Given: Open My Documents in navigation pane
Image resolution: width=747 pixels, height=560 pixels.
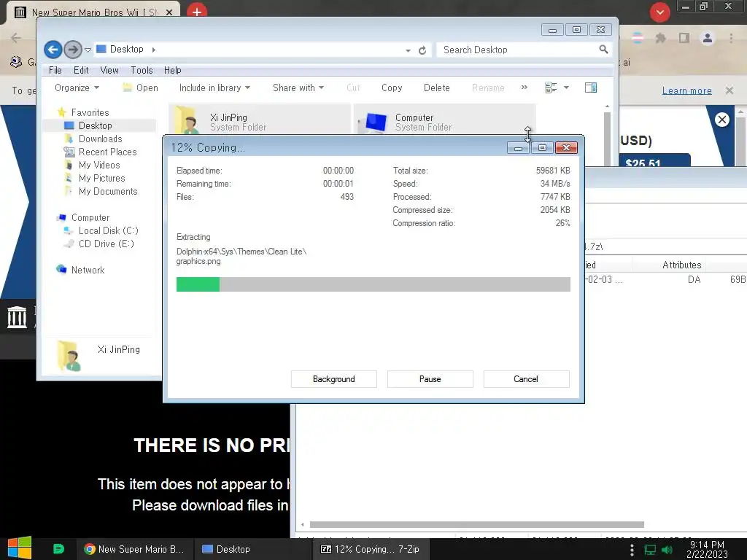Looking at the screenshot, I should (108, 191).
